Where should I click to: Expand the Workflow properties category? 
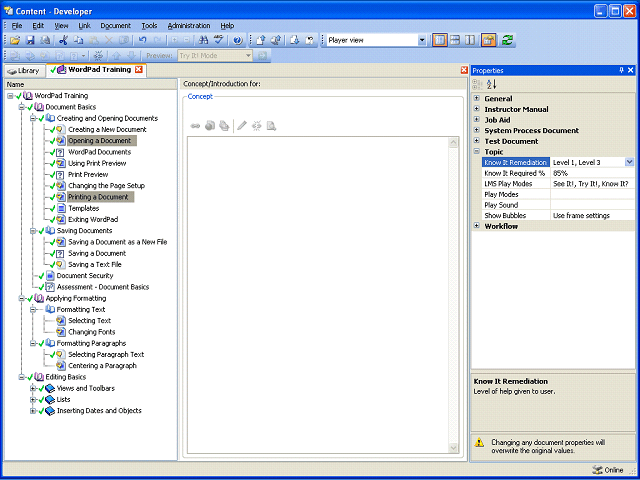click(476, 226)
